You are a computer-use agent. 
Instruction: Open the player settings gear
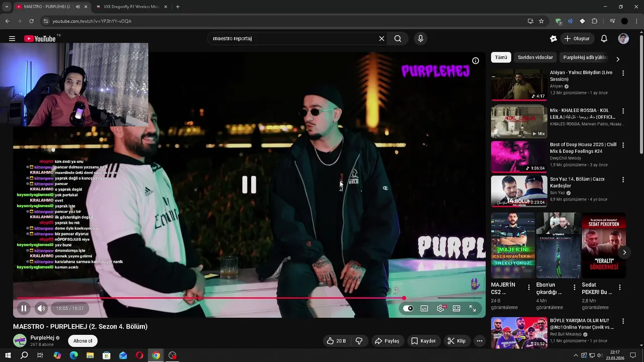point(440,308)
